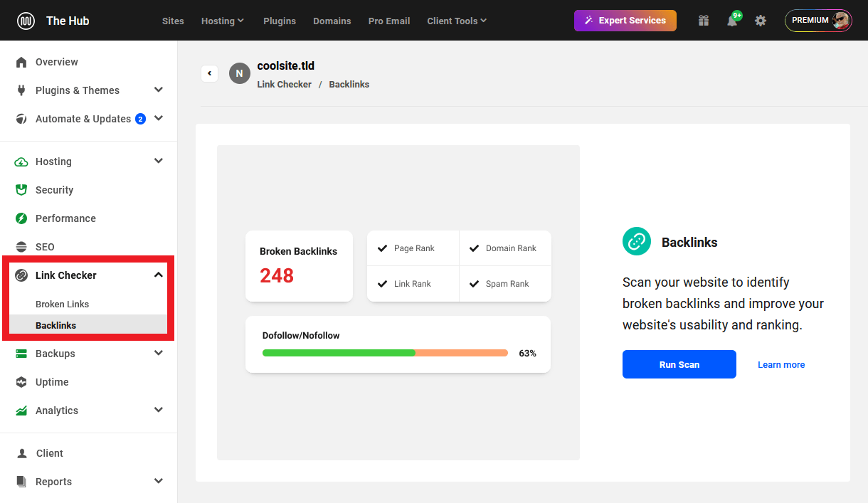This screenshot has width=868, height=503.
Task: Click the back arrow button
Action: pos(209,73)
